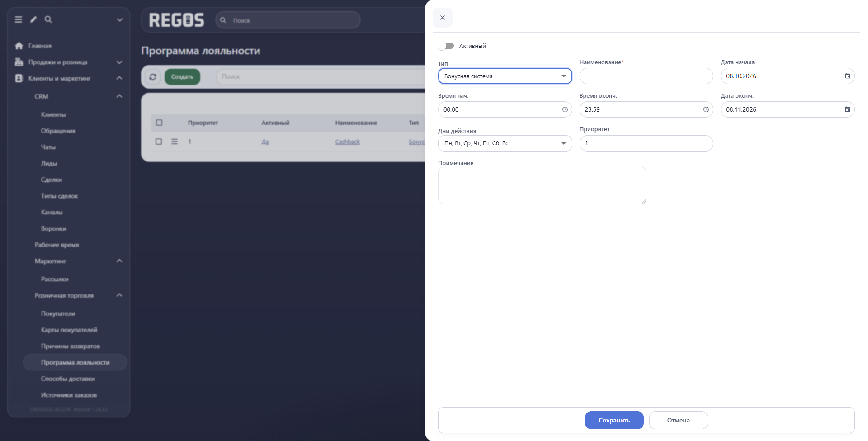Check the table header select-all checkbox

[159, 123]
